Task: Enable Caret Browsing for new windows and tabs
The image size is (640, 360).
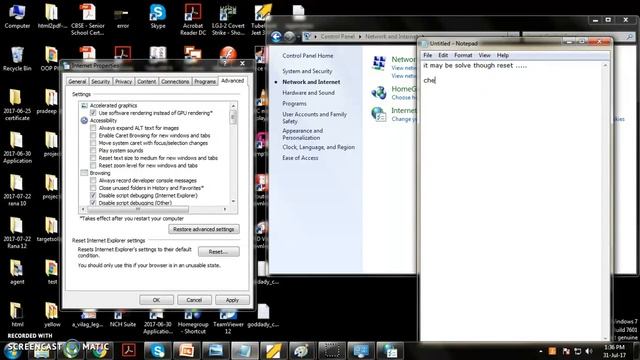Action: pyautogui.click(x=93, y=135)
